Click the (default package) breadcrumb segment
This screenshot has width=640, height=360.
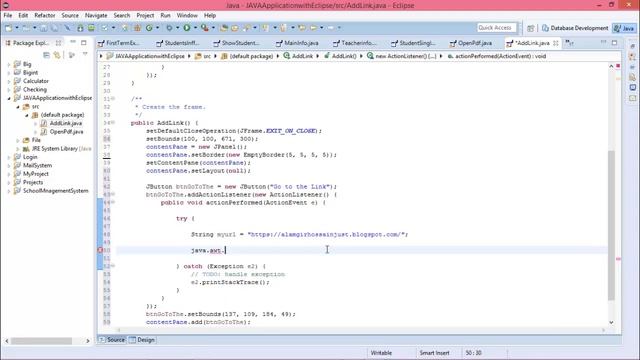click(x=247, y=56)
